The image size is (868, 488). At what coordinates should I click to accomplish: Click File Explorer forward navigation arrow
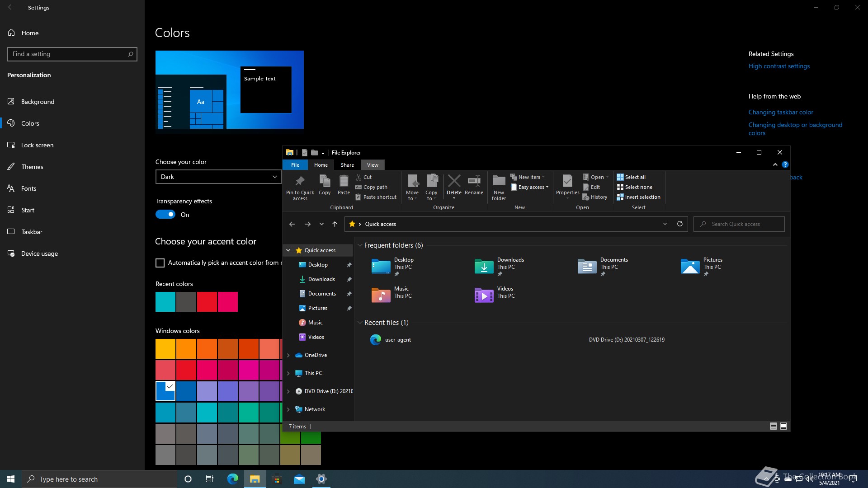[x=308, y=224]
